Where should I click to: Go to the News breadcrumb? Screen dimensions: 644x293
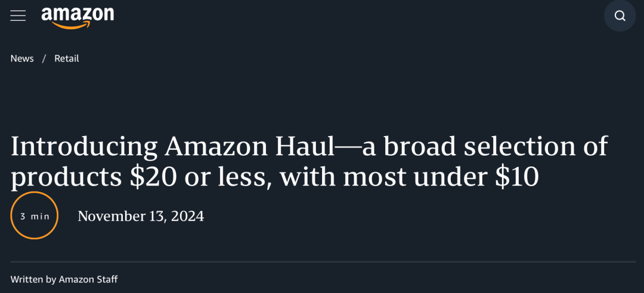[x=22, y=58]
